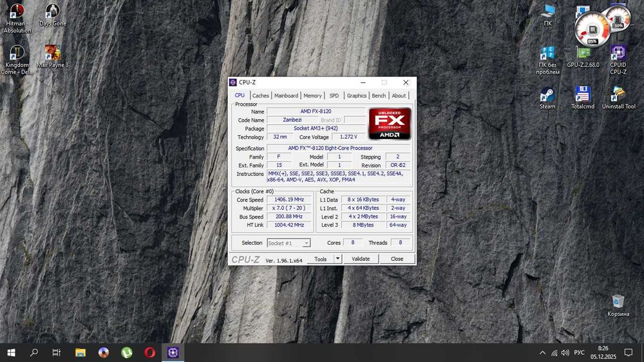The height and width of the screenshot is (362, 644).
Task: Click Revision value OR-B2
Action: click(x=397, y=165)
